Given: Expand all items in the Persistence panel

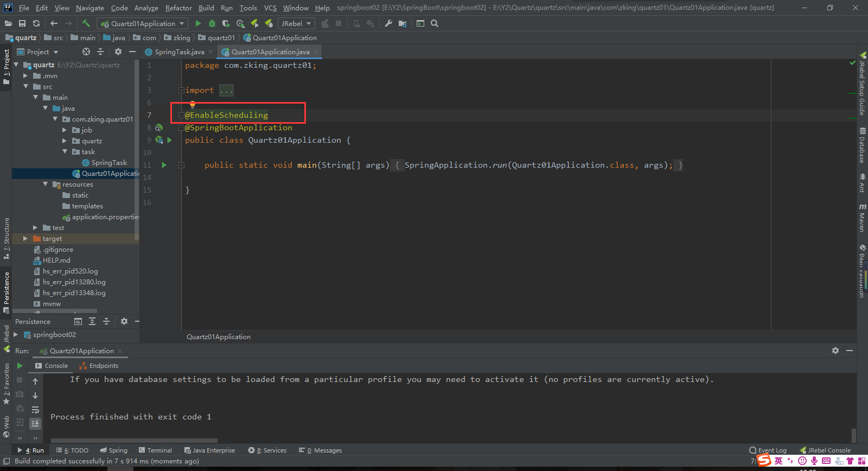Looking at the screenshot, I should pyautogui.click(x=92, y=321).
